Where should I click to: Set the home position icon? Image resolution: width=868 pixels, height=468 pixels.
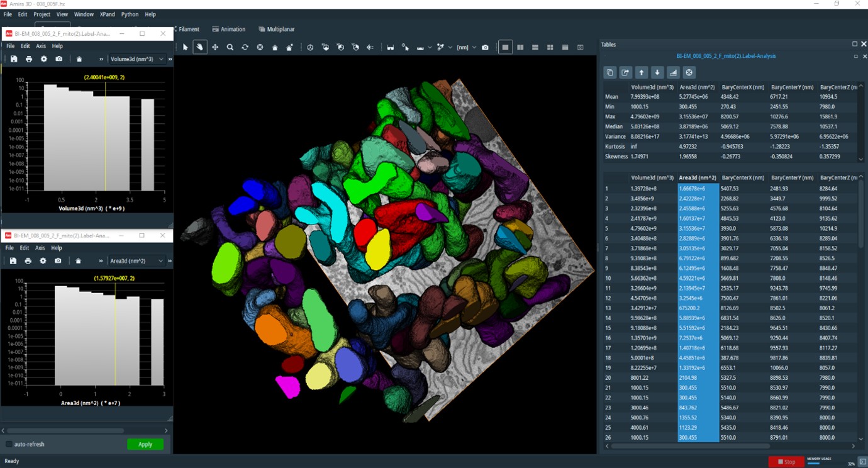click(x=289, y=47)
